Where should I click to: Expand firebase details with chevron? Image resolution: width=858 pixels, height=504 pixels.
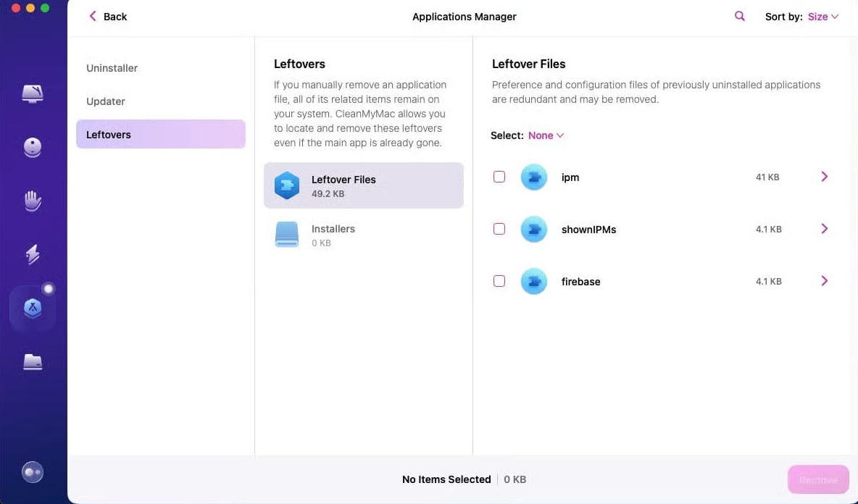pyautogui.click(x=824, y=281)
